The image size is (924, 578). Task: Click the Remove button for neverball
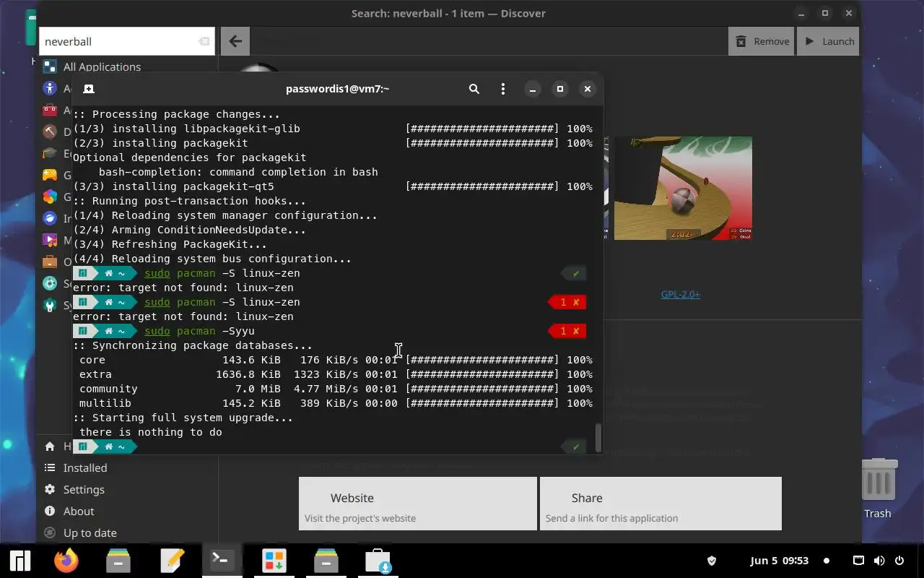click(x=762, y=41)
